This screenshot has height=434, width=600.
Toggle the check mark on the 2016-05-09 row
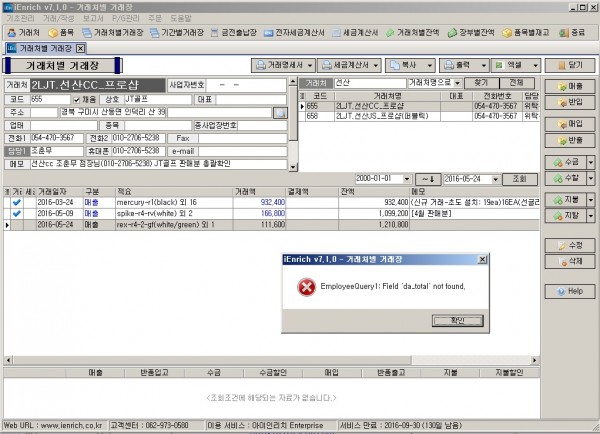pyautogui.click(x=17, y=213)
